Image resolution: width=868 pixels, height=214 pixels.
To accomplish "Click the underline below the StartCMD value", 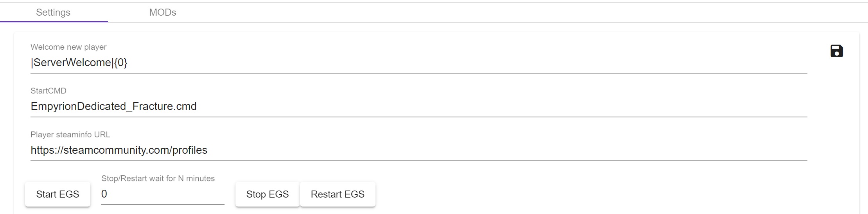I will click(x=419, y=117).
